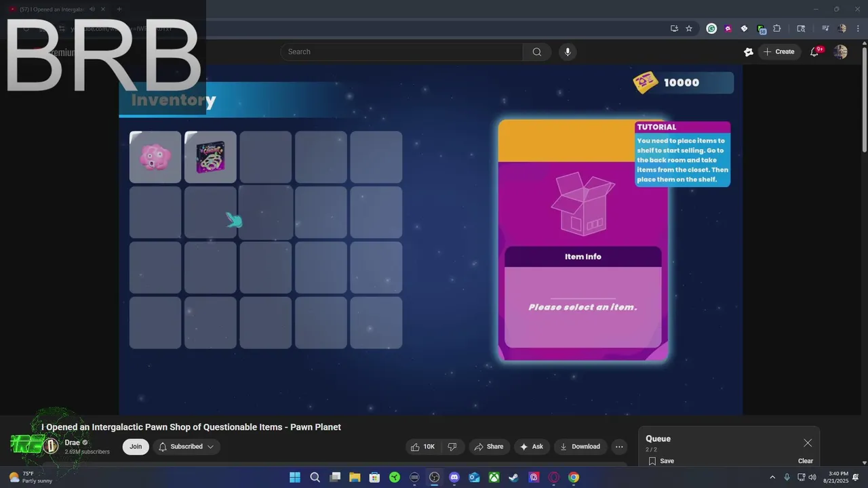Open more actions ellipsis under the video
Viewport: 868px width, 488px height.
[x=619, y=447]
